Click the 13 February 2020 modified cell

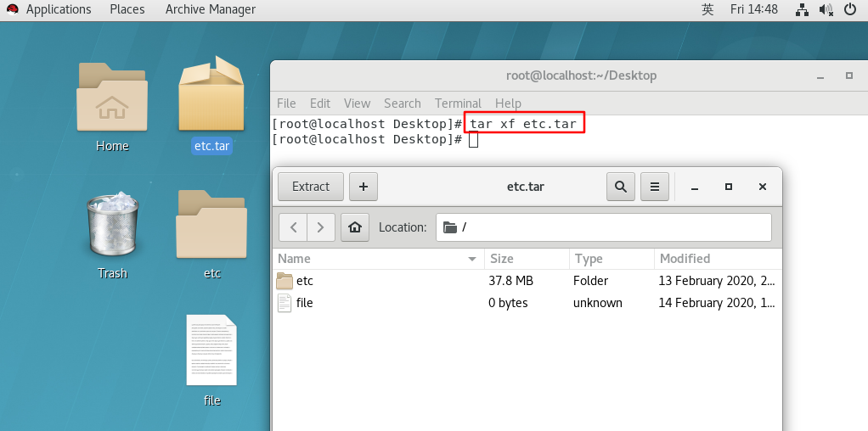coord(717,281)
